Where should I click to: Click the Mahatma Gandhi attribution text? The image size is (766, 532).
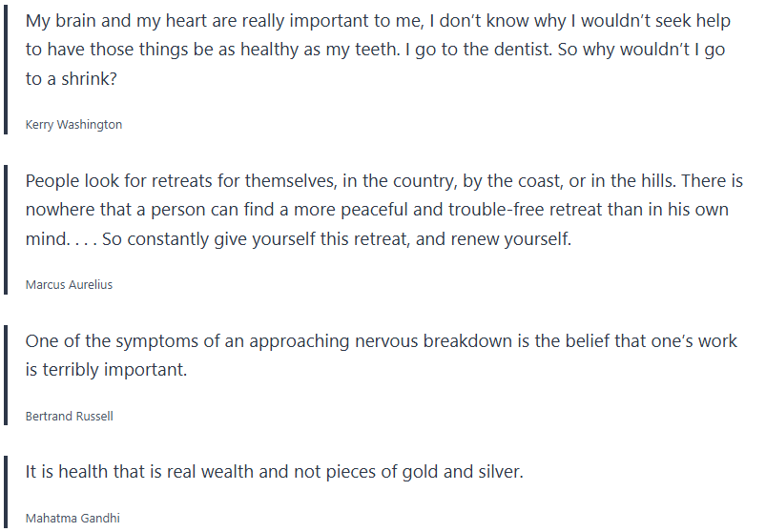click(72, 518)
